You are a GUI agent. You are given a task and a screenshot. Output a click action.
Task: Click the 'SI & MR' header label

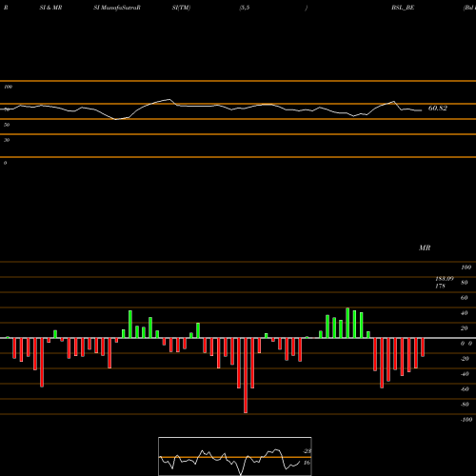click(x=50, y=8)
